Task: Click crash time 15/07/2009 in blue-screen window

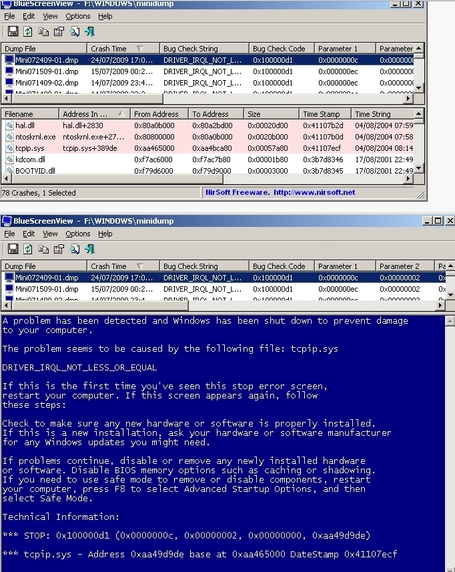Action: click(x=122, y=289)
